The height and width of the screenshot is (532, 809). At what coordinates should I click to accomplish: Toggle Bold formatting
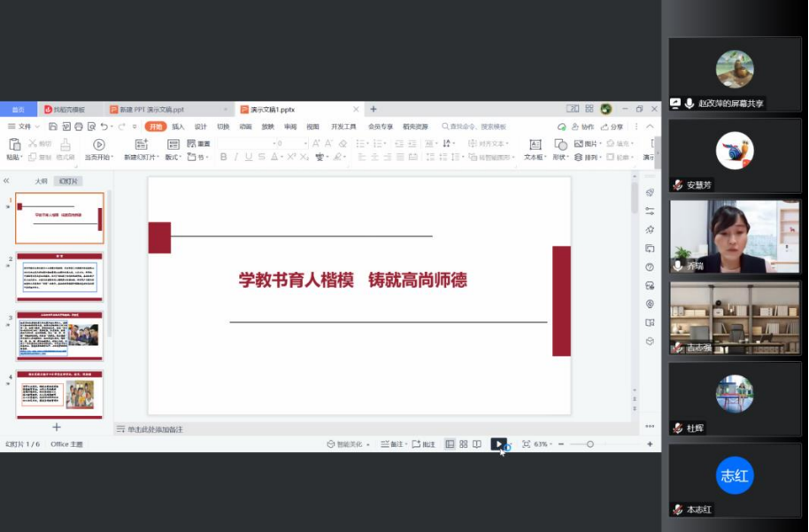pos(223,158)
